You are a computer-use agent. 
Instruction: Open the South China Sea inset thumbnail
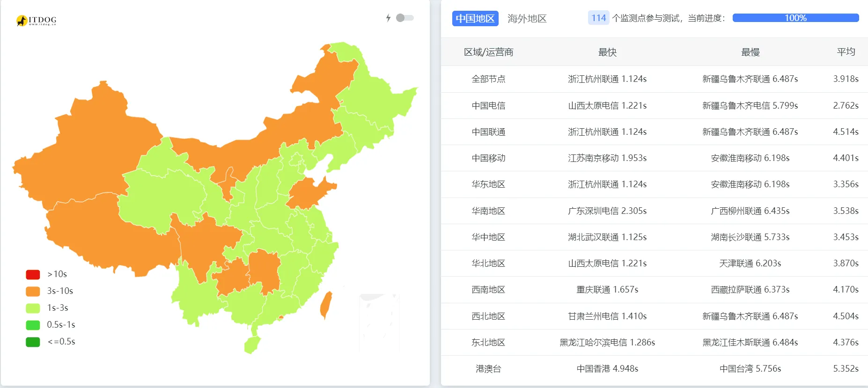(x=379, y=322)
